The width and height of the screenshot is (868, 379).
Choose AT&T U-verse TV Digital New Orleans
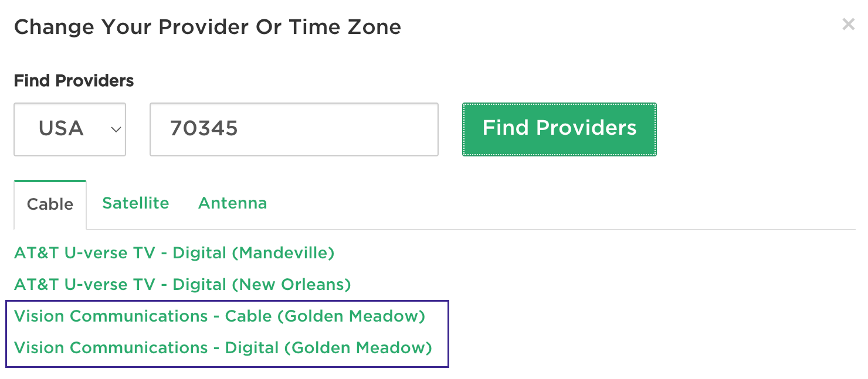coord(182,285)
